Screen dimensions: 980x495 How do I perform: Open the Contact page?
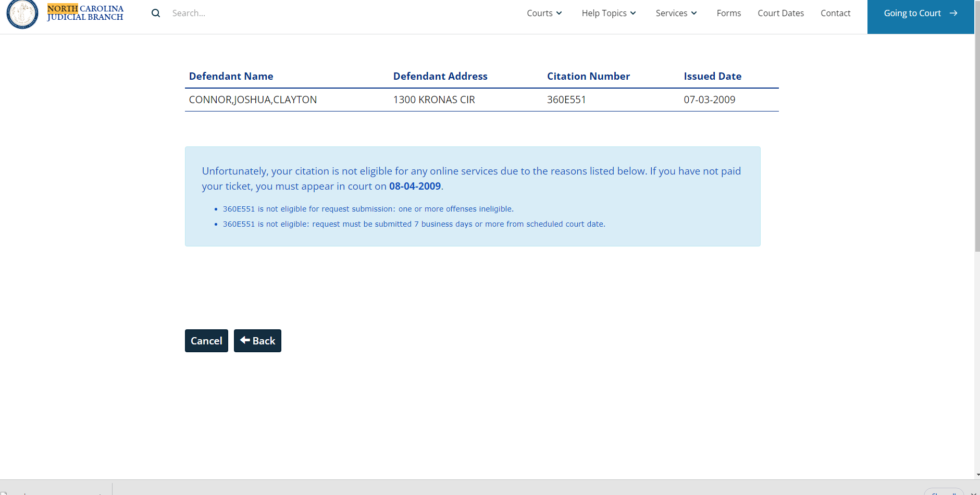pos(835,13)
